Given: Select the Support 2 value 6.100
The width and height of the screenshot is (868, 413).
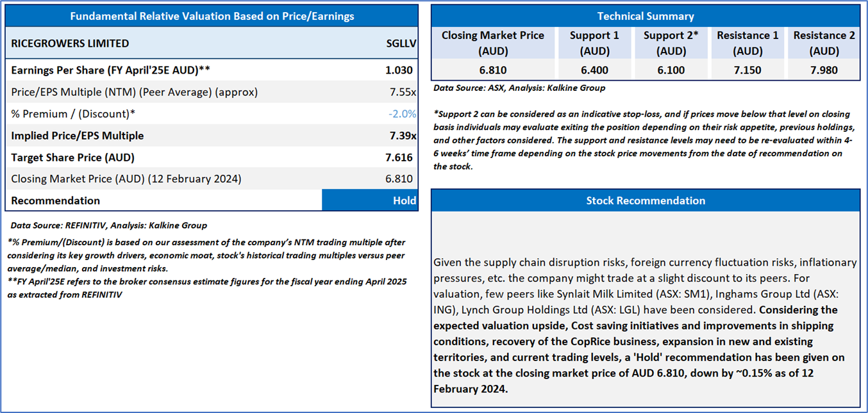Looking at the screenshot, I should [x=671, y=70].
